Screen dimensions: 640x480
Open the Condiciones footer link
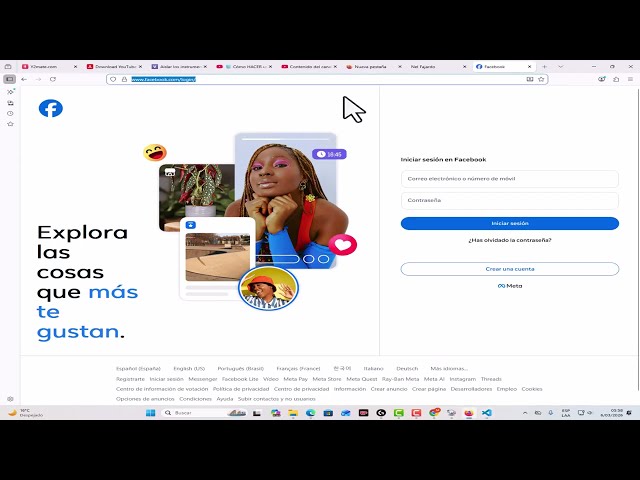pyautogui.click(x=195, y=399)
